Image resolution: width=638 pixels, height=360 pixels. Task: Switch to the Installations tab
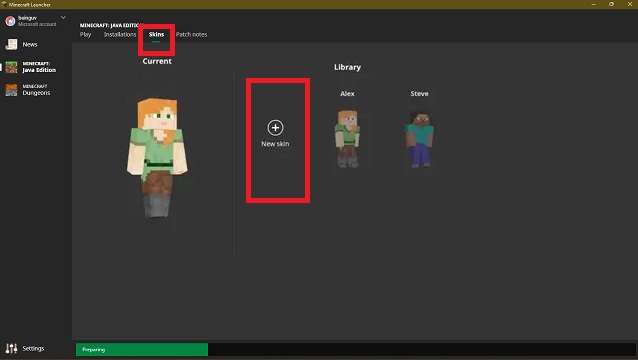click(120, 35)
